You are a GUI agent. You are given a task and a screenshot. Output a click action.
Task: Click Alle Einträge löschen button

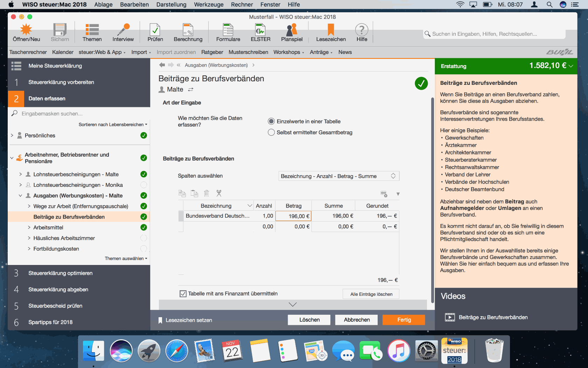(371, 294)
